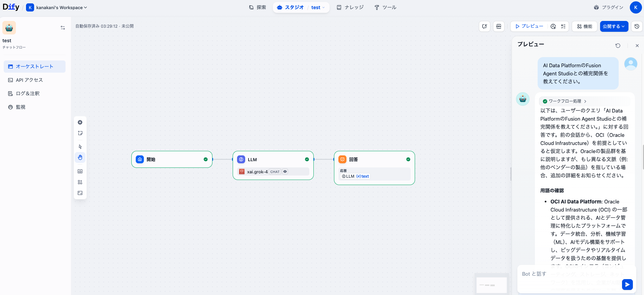The height and width of the screenshot is (295, 644).
Task: Open version history icon
Action: 637,26
